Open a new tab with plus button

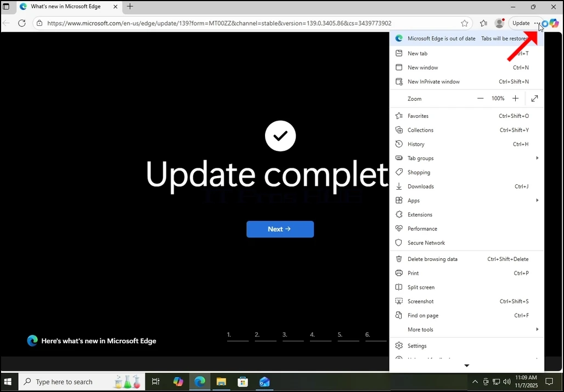[x=130, y=7]
